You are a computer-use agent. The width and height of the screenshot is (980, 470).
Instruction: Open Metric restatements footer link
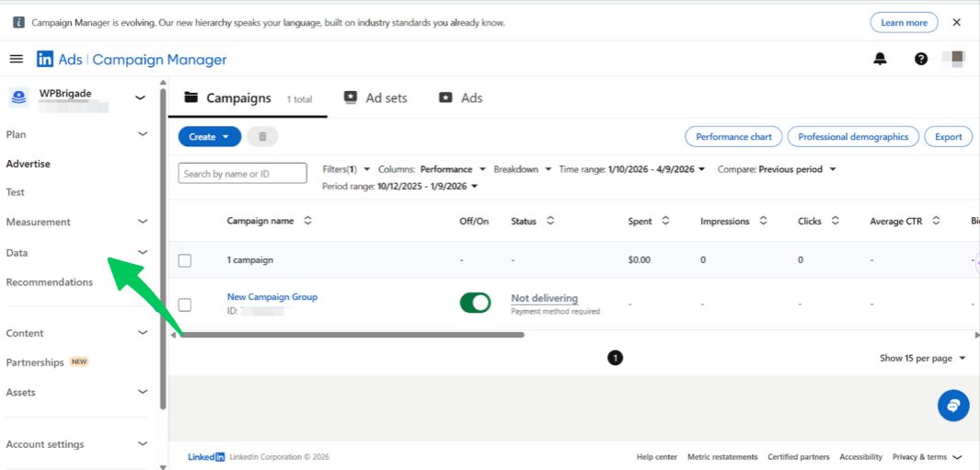click(x=722, y=457)
